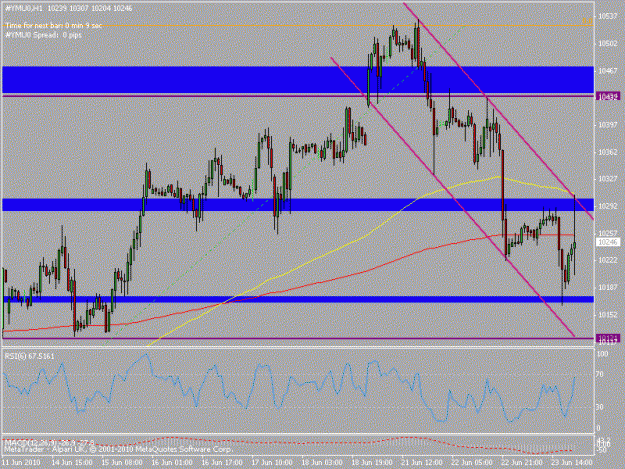Click the 15 Jun 08:00 time label

pyautogui.click(x=122, y=462)
